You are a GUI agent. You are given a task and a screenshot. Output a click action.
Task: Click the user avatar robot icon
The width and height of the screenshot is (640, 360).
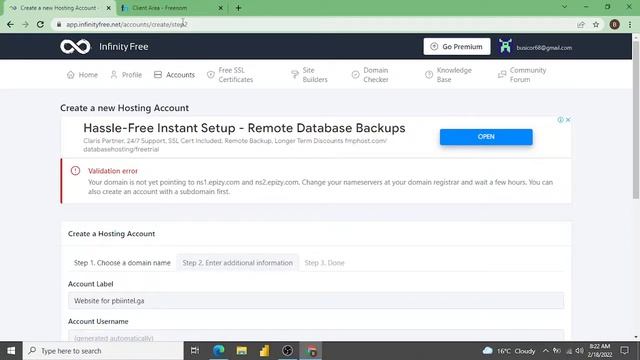pyautogui.click(x=505, y=46)
